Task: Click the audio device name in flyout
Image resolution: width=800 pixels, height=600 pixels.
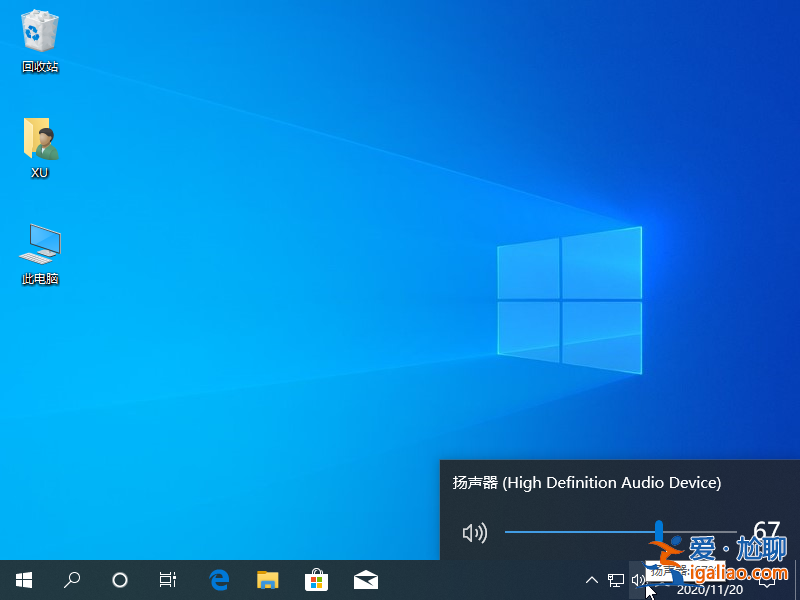Action: [x=586, y=483]
